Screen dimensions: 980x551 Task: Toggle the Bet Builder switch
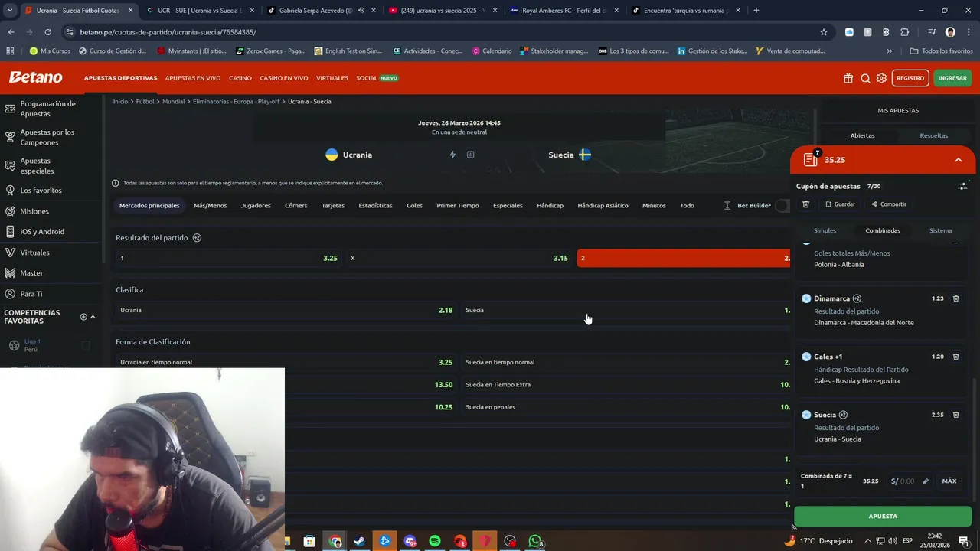tap(782, 205)
